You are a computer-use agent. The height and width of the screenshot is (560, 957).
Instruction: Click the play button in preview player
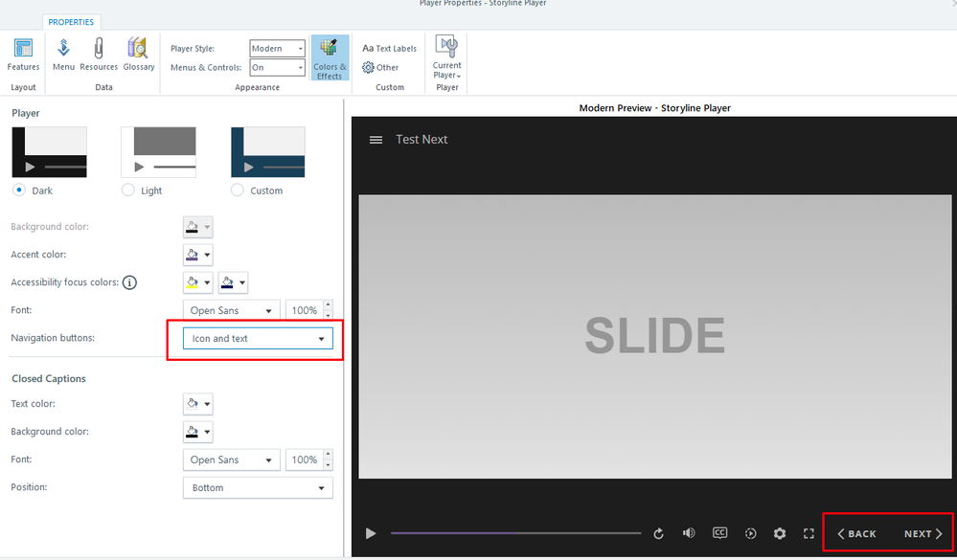pyautogui.click(x=371, y=534)
